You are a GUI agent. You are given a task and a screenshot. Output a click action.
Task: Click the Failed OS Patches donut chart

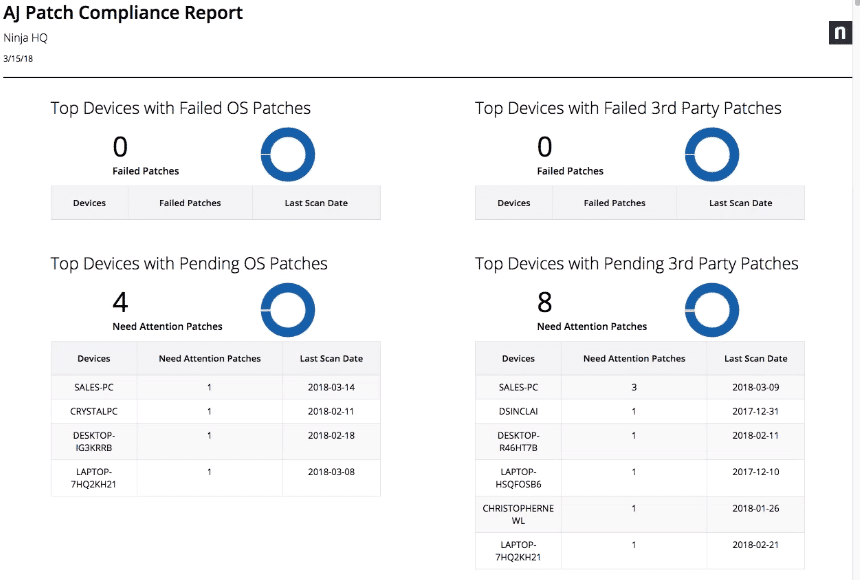(x=287, y=155)
